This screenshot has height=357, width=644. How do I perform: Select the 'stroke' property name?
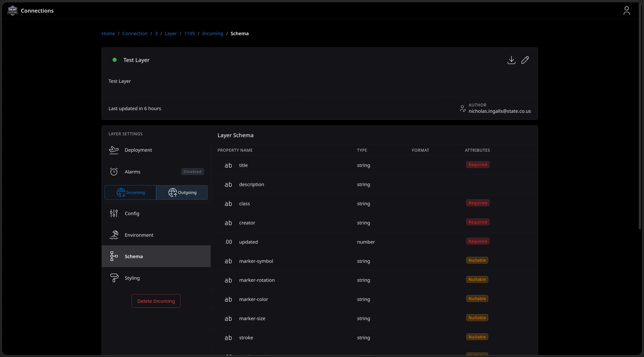click(246, 337)
